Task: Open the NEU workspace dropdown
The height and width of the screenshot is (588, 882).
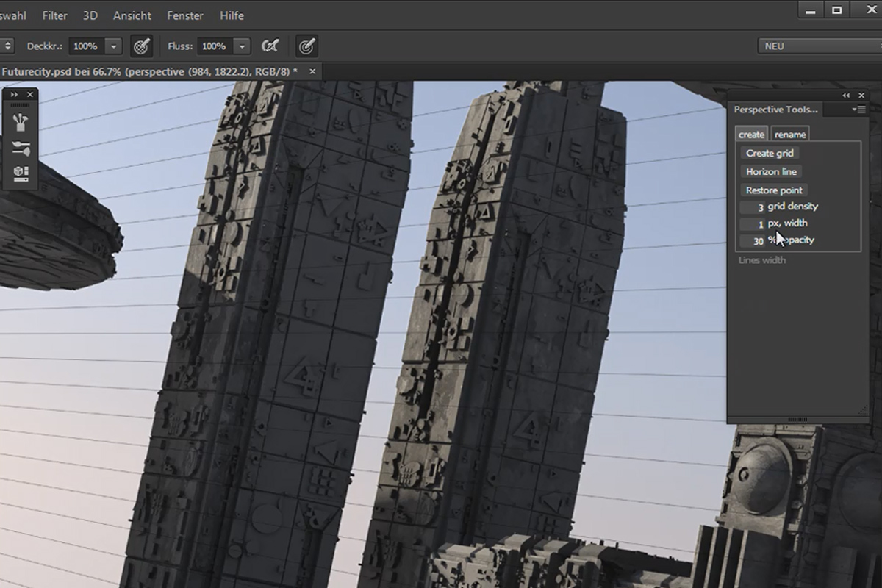Action: [820, 46]
